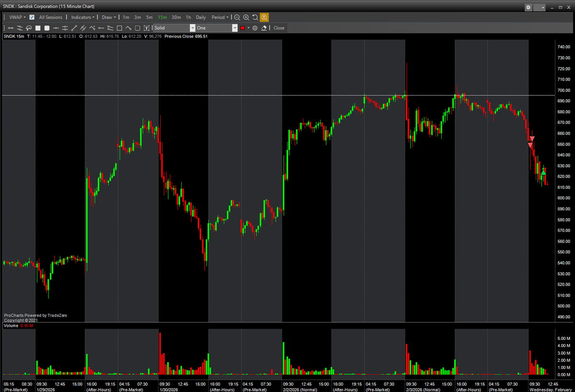Select the 15m timeframe
This screenshot has height=392, width=575.
pos(162,17)
